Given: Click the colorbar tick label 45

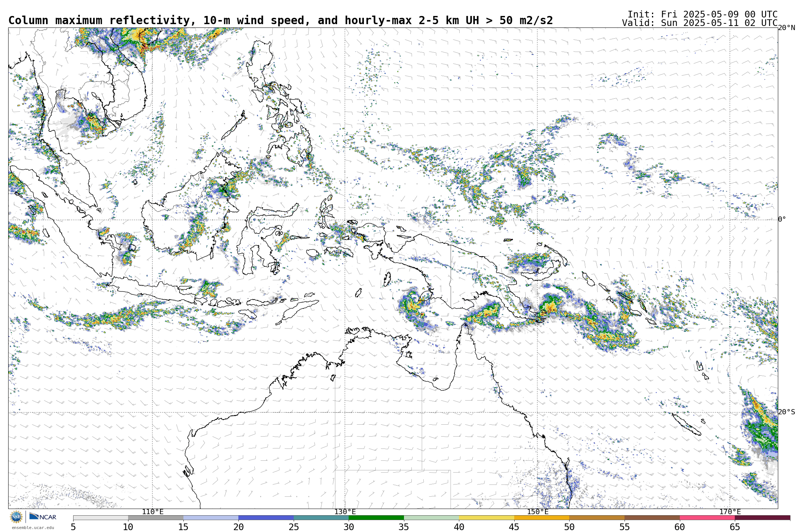Looking at the screenshot, I should 514,527.
